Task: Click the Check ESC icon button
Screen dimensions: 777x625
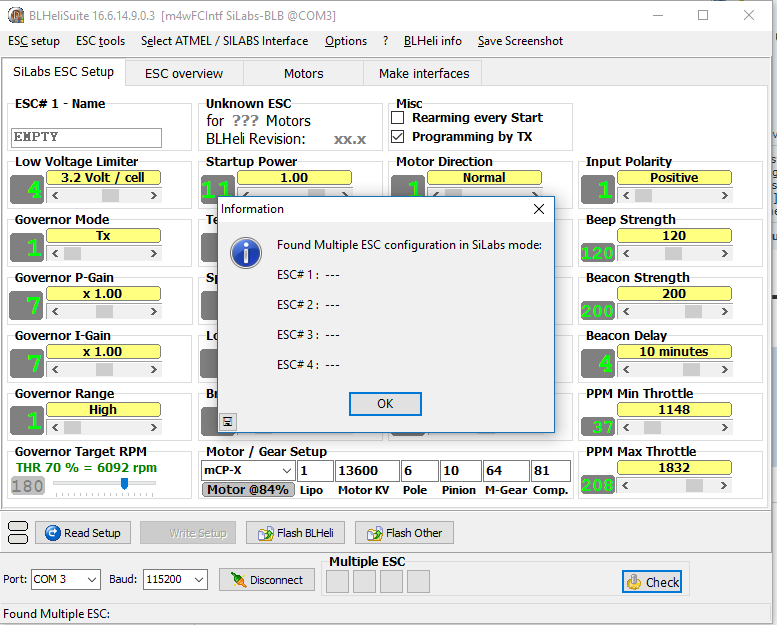Action: point(652,581)
